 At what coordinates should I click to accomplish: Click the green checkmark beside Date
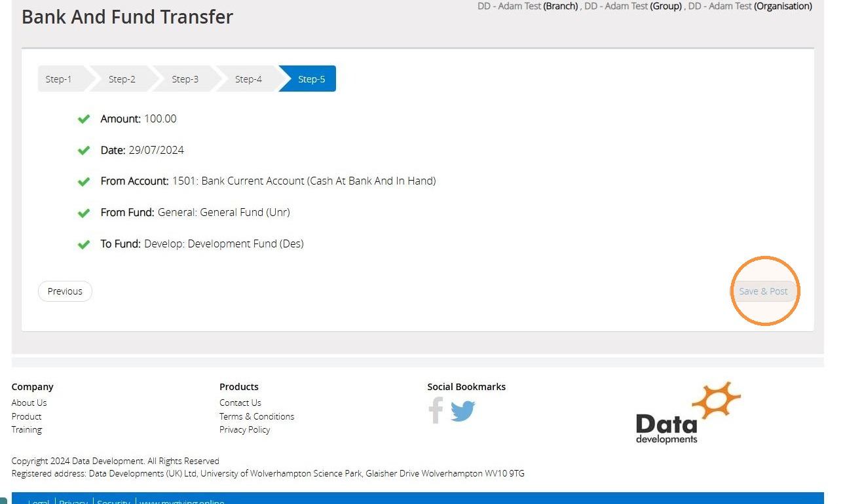(84, 151)
